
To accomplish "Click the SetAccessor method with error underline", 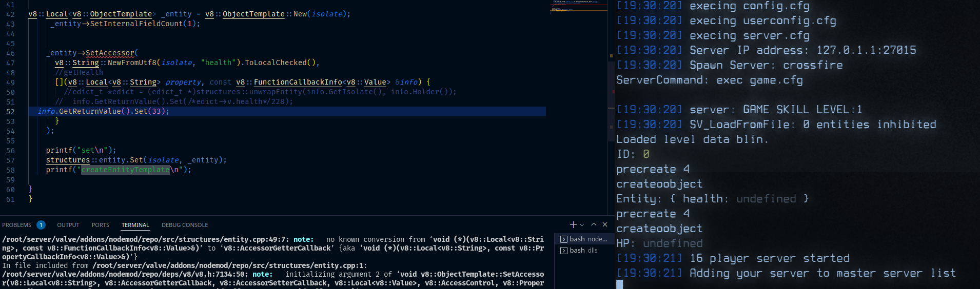I will (x=110, y=53).
